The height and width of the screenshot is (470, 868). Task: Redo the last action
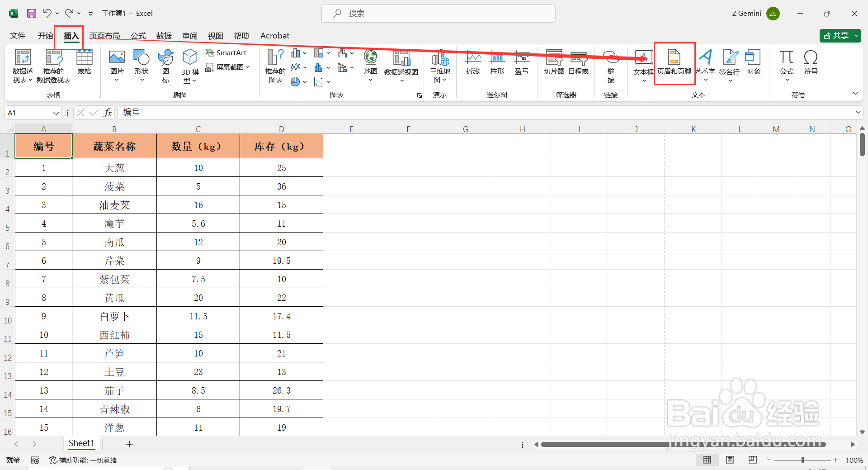tap(69, 14)
